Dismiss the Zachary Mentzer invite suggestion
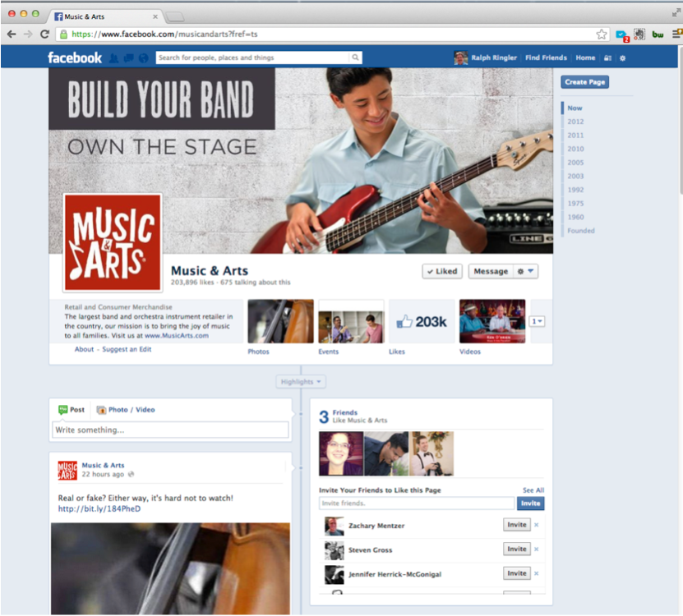683x616 pixels. pyautogui.click(x=537, y=526)
